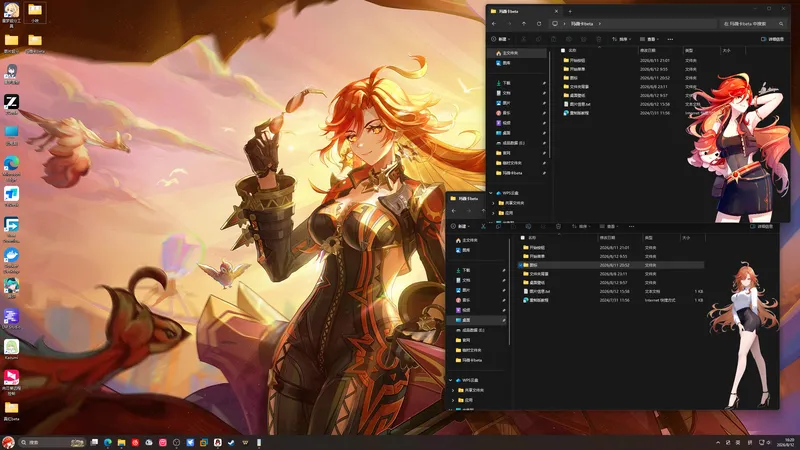Tick select-all checkbox in upper Explorer header
The width and height of the screenshot is (800, 450).
(563, 51)
